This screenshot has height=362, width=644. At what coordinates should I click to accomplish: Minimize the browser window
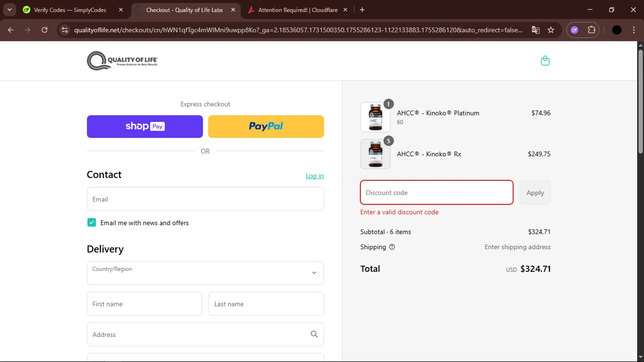(x=590, y=9)
